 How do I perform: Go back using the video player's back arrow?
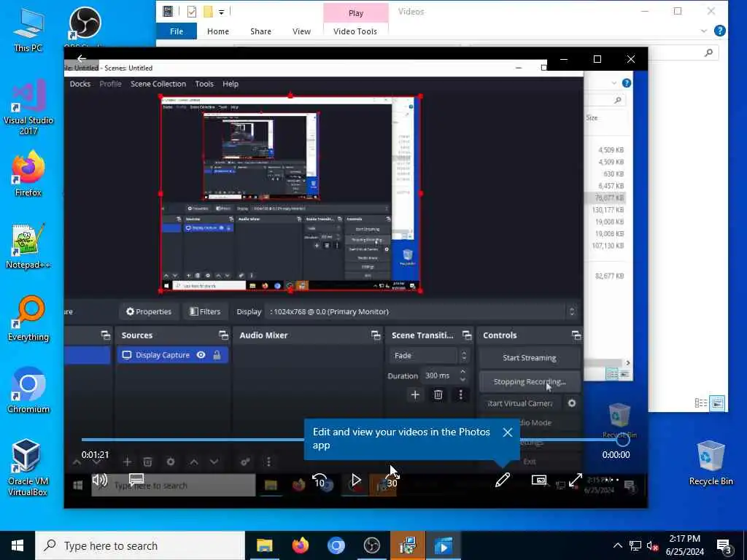[82, 58]
